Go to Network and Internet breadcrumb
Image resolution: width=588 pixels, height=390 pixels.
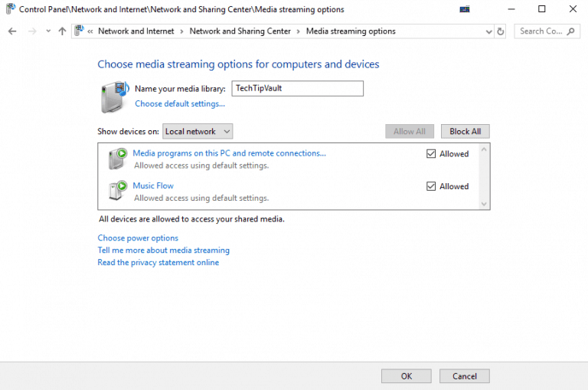point(136,31)
